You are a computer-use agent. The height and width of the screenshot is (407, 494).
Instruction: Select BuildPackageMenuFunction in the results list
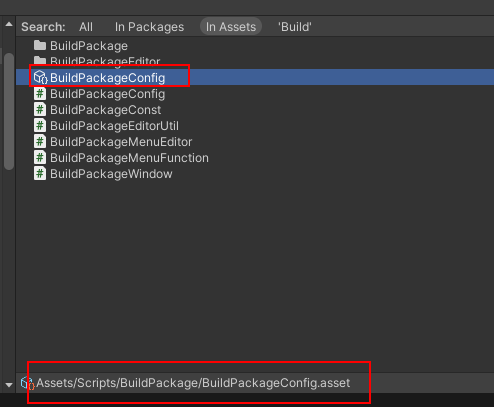[x=129, y=158]
